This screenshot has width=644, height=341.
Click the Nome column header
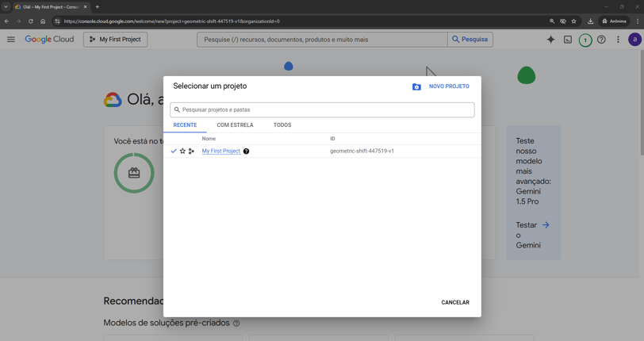click(209, 139)
